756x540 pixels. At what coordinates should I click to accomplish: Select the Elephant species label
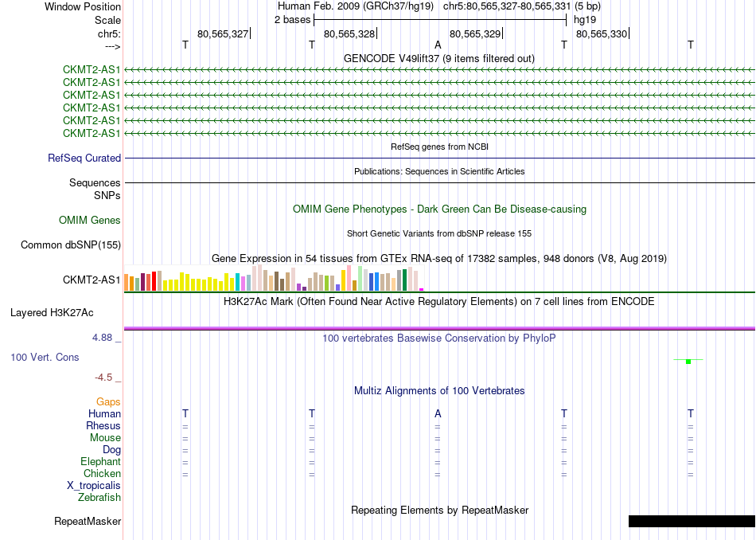(101, 461)
